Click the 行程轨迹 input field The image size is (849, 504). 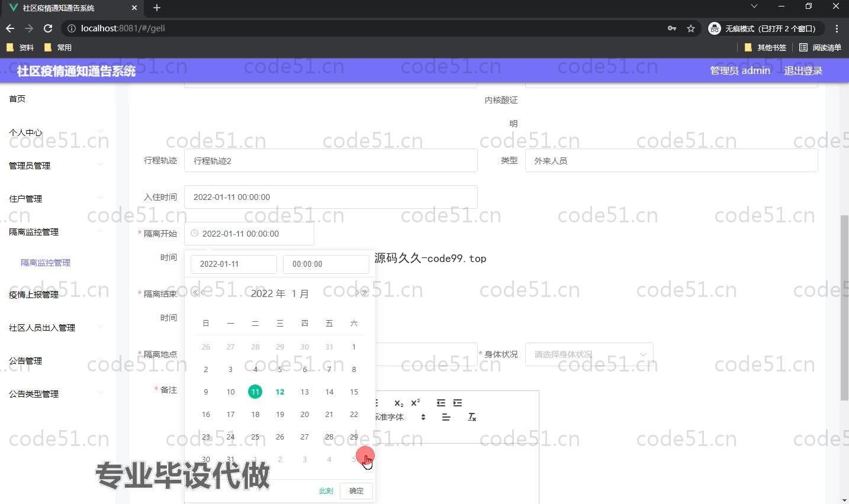coord(331,160)
